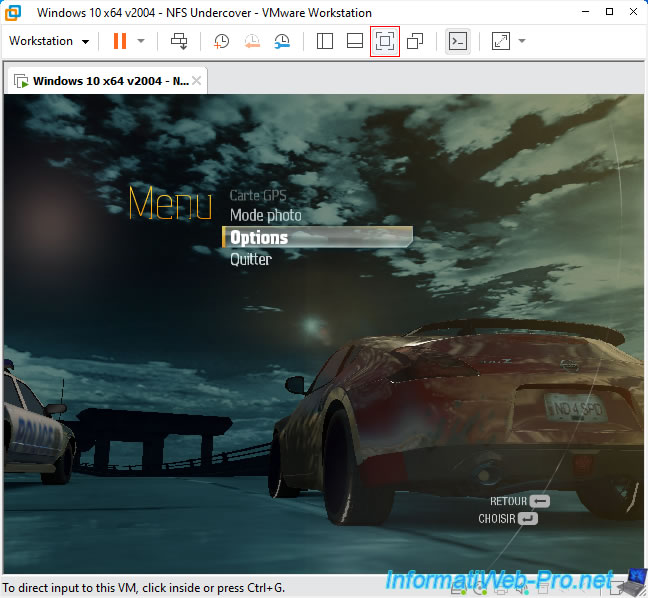Toggle the thumbnail bar view
The image size is (648, 598).
(355, 41)
